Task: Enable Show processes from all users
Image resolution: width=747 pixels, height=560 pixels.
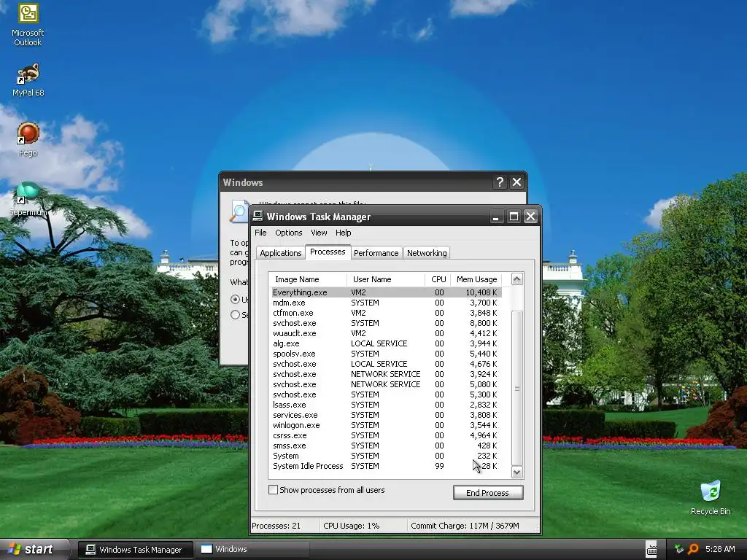Action: coord(273,489)
